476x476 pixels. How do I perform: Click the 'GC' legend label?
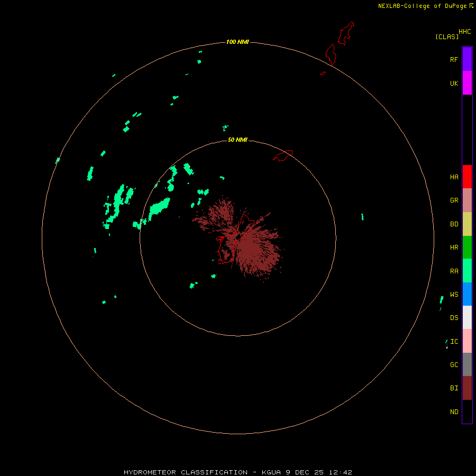pos(454,364)
